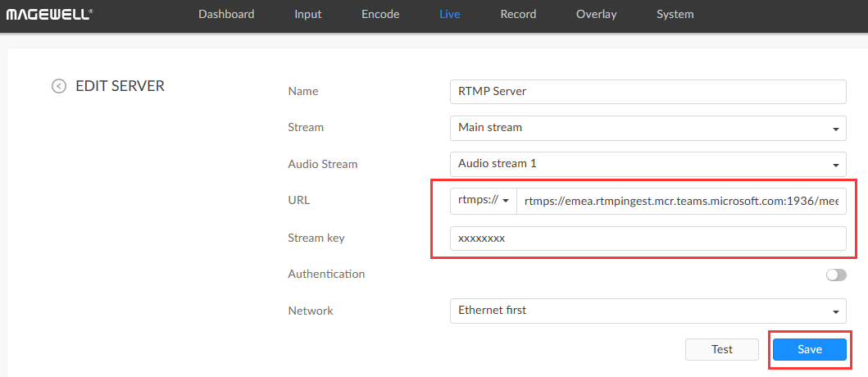Click the EDIT SERVER heading text
The width and height of the screenshot is (868, 377).
120,86
